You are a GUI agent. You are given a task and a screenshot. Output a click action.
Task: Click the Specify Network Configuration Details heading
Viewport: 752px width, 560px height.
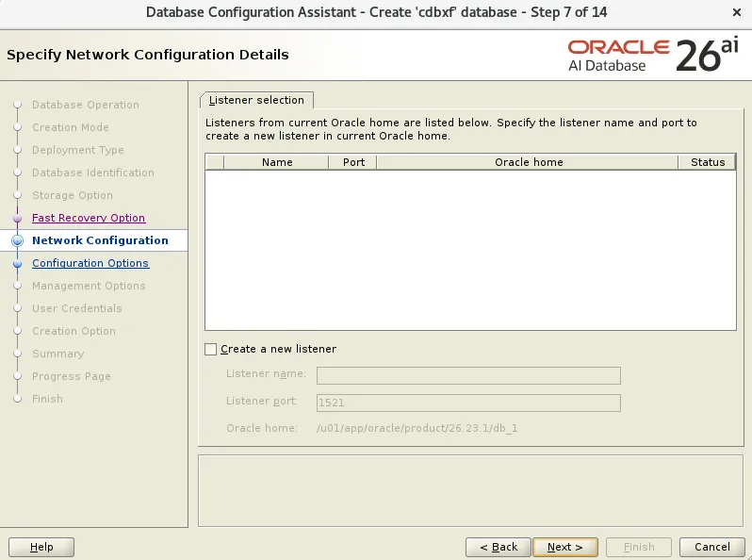(148, 55)
